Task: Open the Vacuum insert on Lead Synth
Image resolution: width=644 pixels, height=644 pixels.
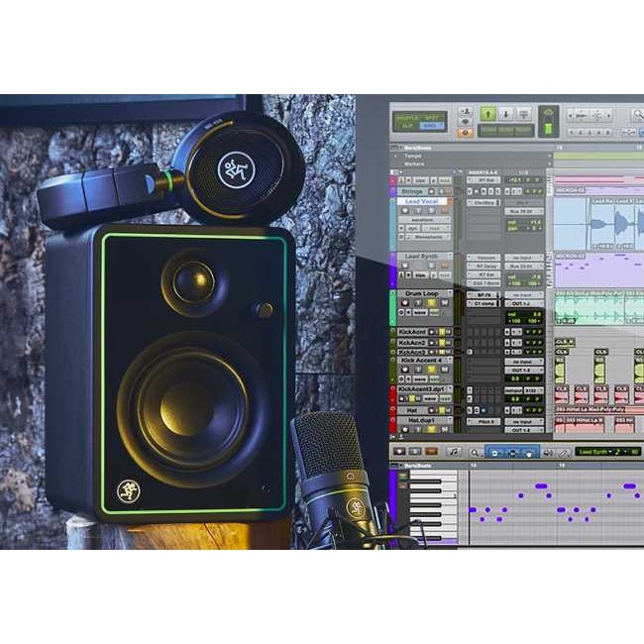Action: [483, 258]
